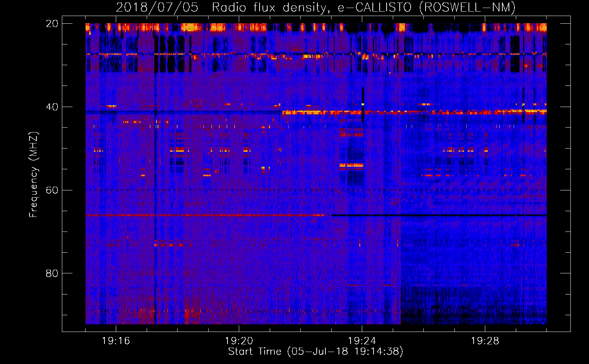Click the plot title '2018/07/05 Radio flux density'
The height and width of the screenshot is (364, 589).
[x=222, y=8]
